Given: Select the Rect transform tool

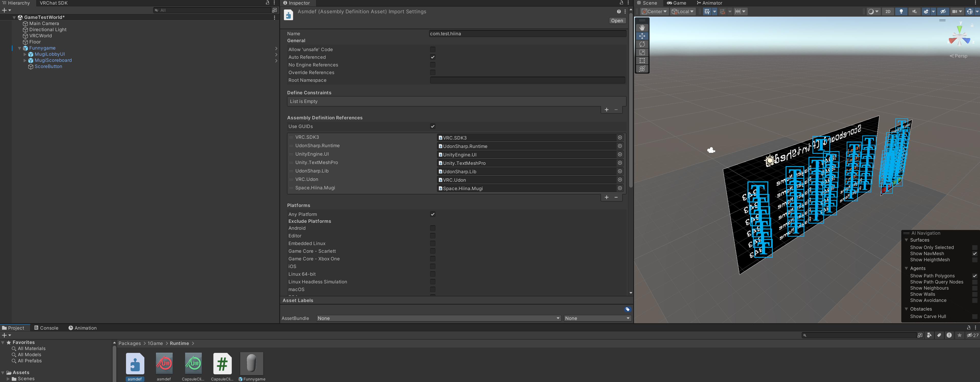Looking at the screenshot, I should click(642, 61).
